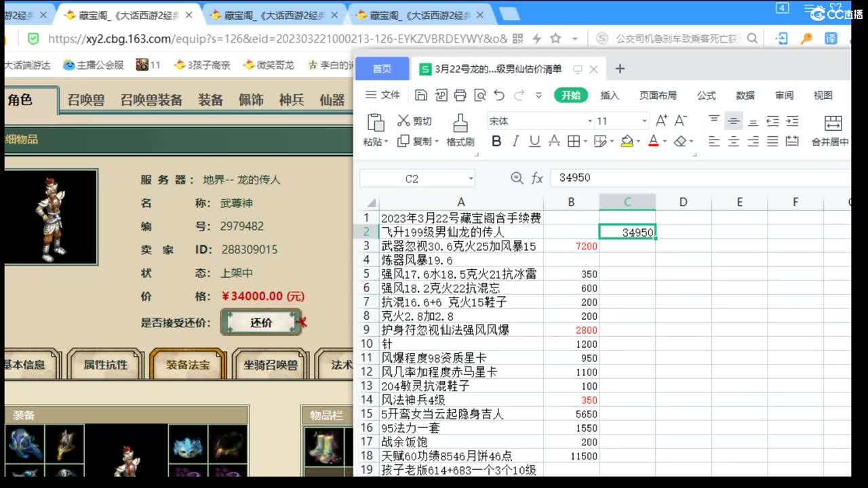Viewport: 868px width, 488px height.
Task: Switch to the 审阅 review tab
Action: [x=785, y=96]
